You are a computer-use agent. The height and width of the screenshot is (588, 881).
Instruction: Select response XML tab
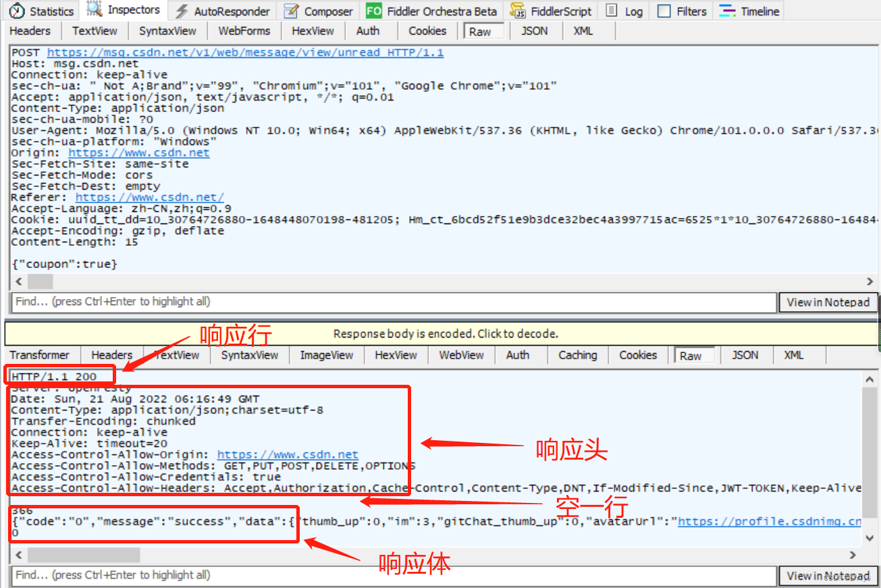click(x=794, y=355)
